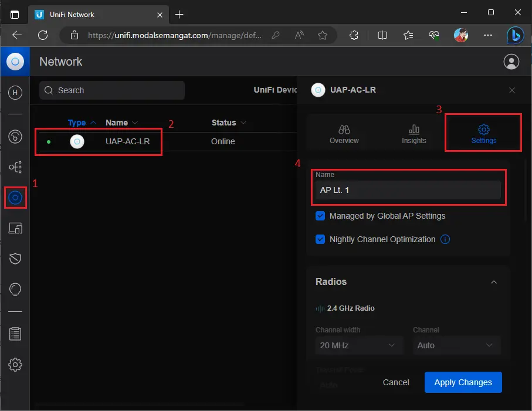Screen dimensions: 532x411
Task: Open the Dashboard gauge icon in sidebar
Action: coord(15,137)
